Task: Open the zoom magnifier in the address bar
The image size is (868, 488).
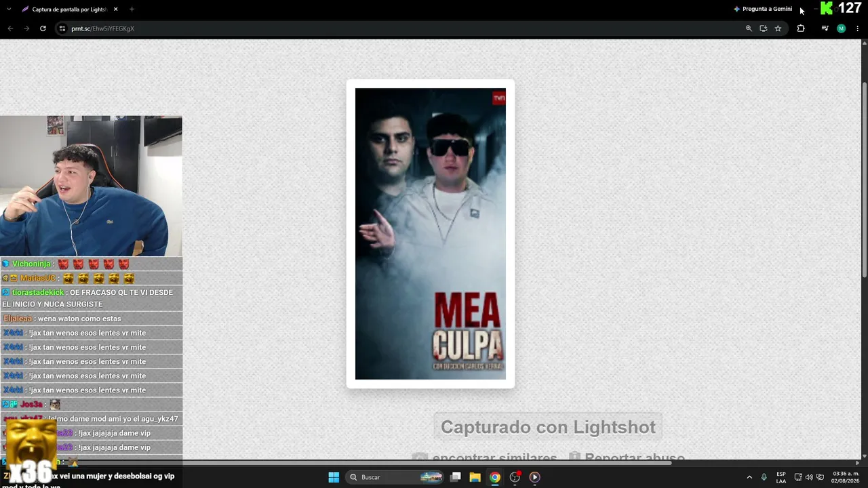Action: pyautogui.click(x=749, y=28)
